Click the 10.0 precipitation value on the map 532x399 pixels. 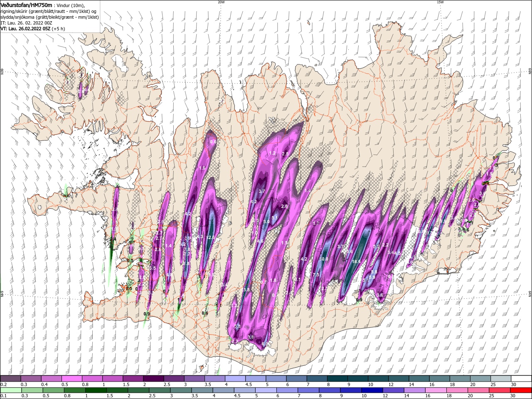point(324,259)
